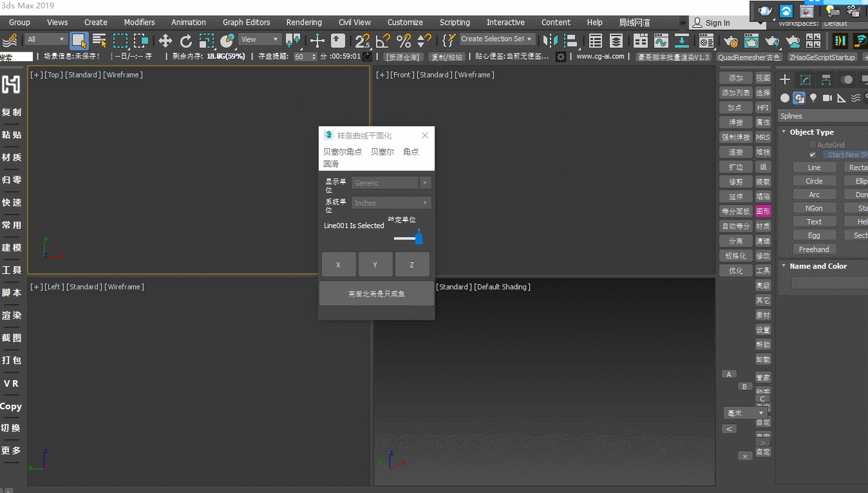Open Select by Name list tool

click(x=99, y=41)
